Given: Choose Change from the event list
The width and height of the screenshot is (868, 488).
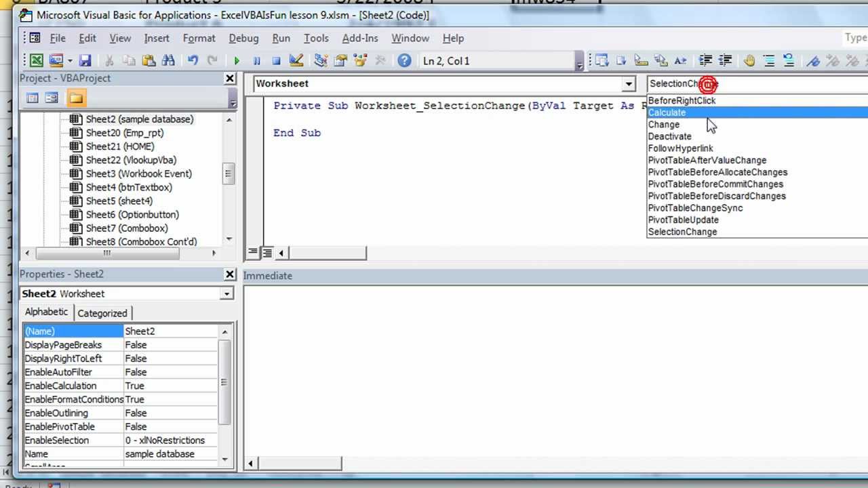Looking at the screenshot, I should tap(757, 125).
